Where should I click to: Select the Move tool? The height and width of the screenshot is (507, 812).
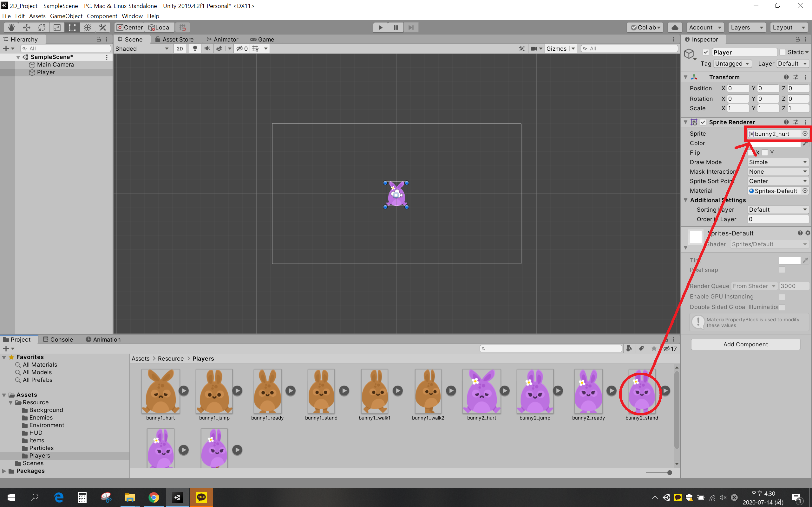pyautogui.click(x=27, y=28)
